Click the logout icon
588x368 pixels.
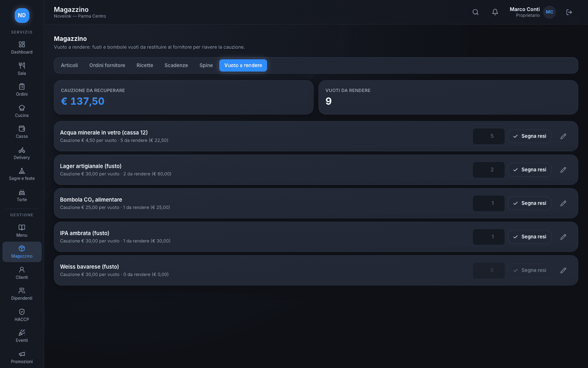pyautogui.click(x=569, y=12)
